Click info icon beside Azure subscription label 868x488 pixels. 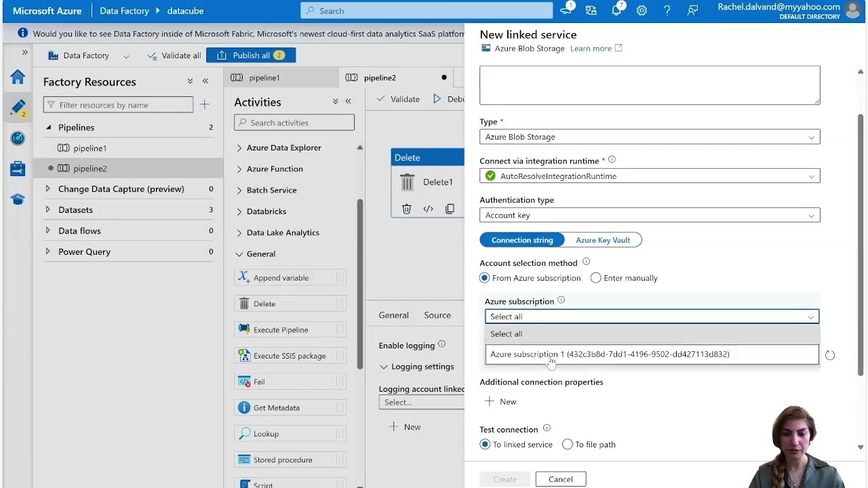pyautogui.click(x=561, y=300)
